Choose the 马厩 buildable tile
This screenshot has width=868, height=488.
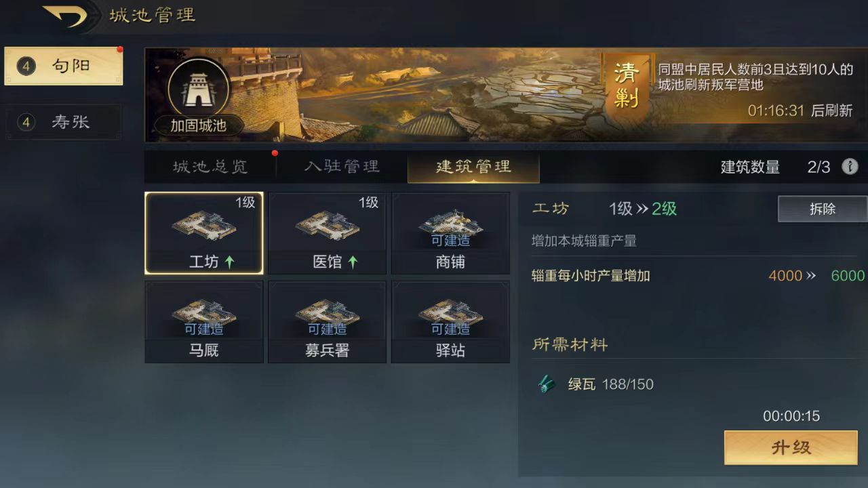[204, 322]
